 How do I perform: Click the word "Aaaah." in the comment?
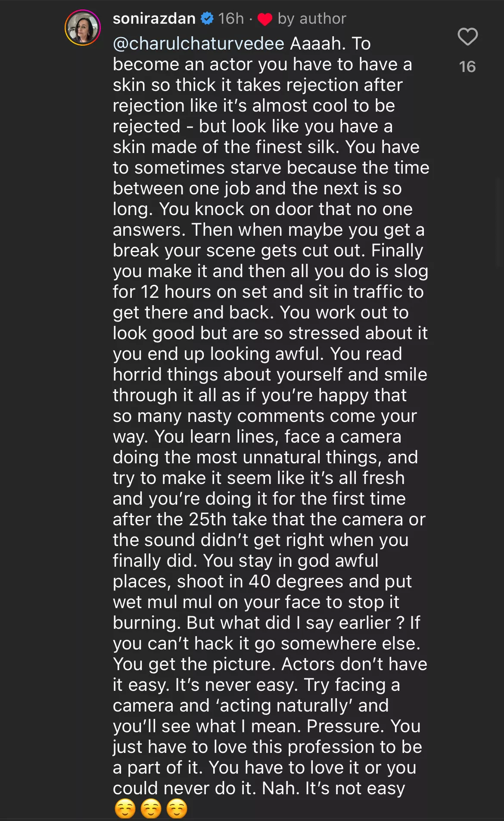point(318,44)
